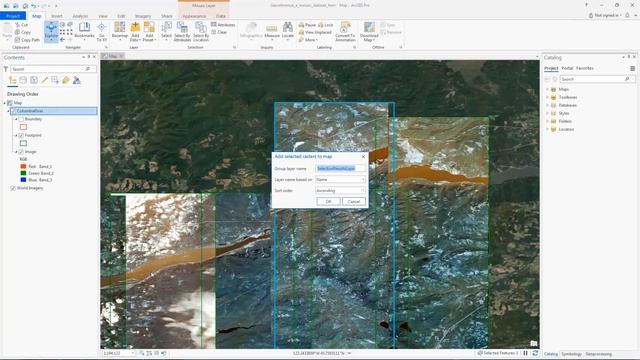Click the pause drawing icon in status bar
The height and width of the screenshot is (360, 640).
coord(526,353)
